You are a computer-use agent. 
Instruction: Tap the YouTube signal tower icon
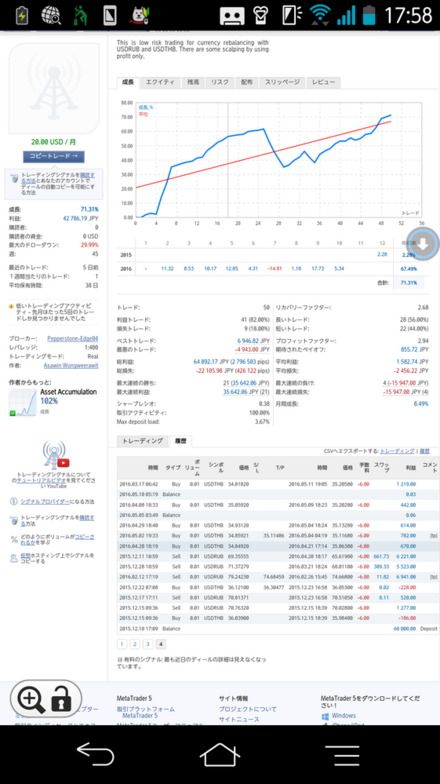[x=54, y=455]
